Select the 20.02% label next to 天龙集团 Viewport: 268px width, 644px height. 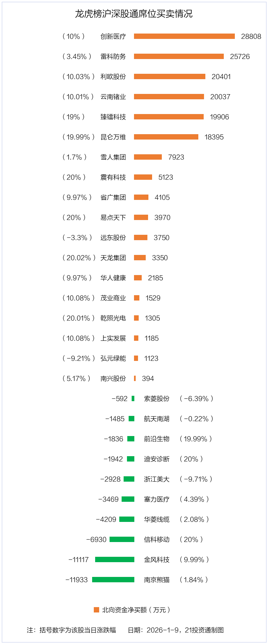tap(79, 258)
